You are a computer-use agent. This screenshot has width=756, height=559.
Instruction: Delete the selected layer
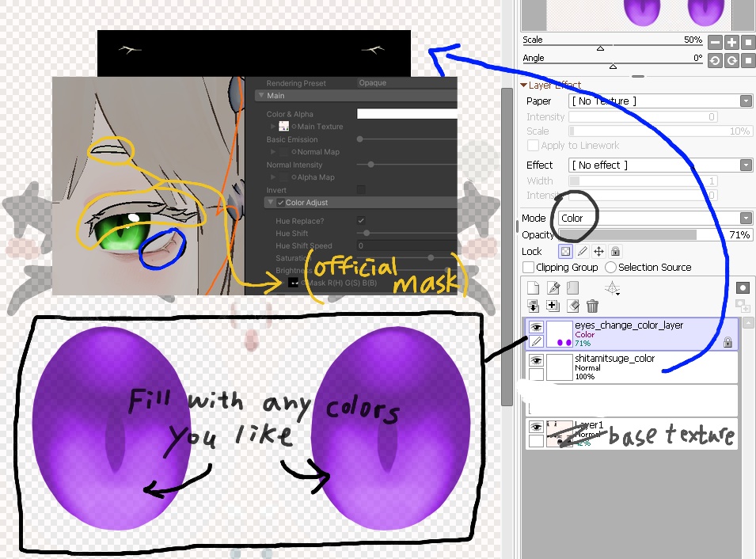(x=593, y=306)
